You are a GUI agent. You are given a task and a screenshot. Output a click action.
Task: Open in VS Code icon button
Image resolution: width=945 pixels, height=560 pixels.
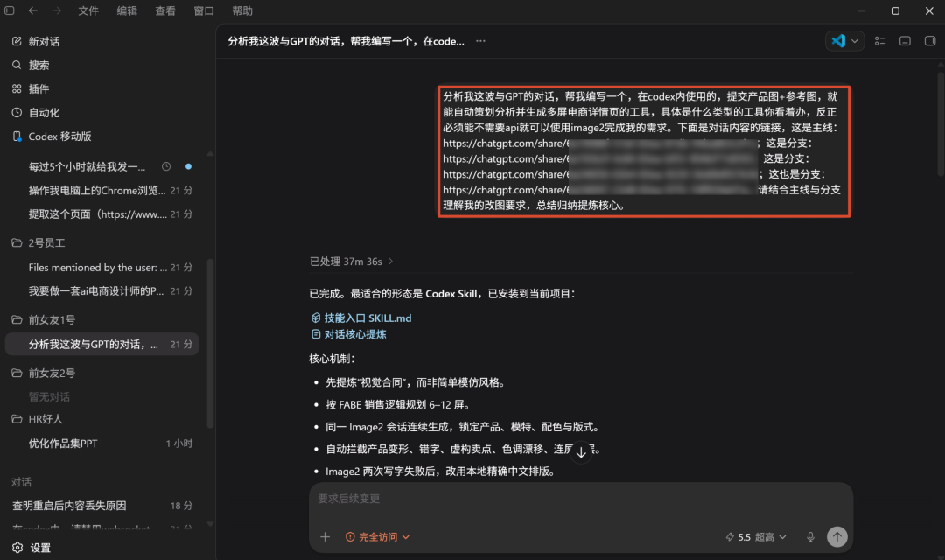click(x=837, y=41)
